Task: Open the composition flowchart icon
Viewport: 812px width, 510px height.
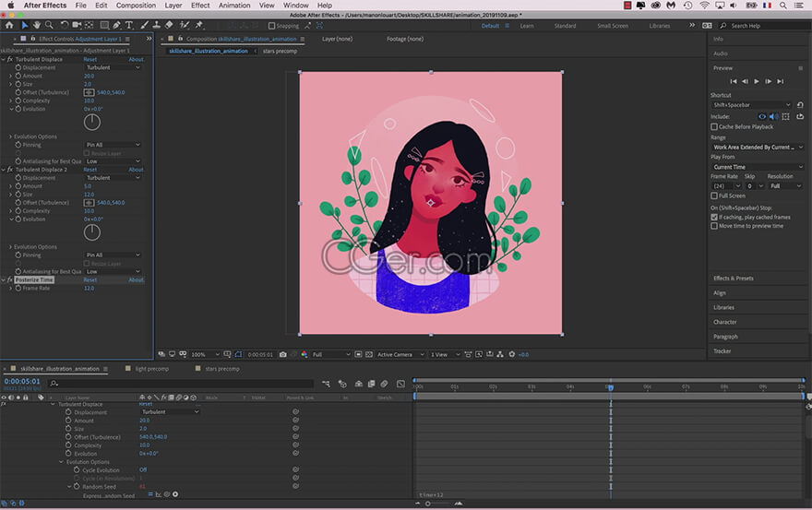Action: (500, 355)
